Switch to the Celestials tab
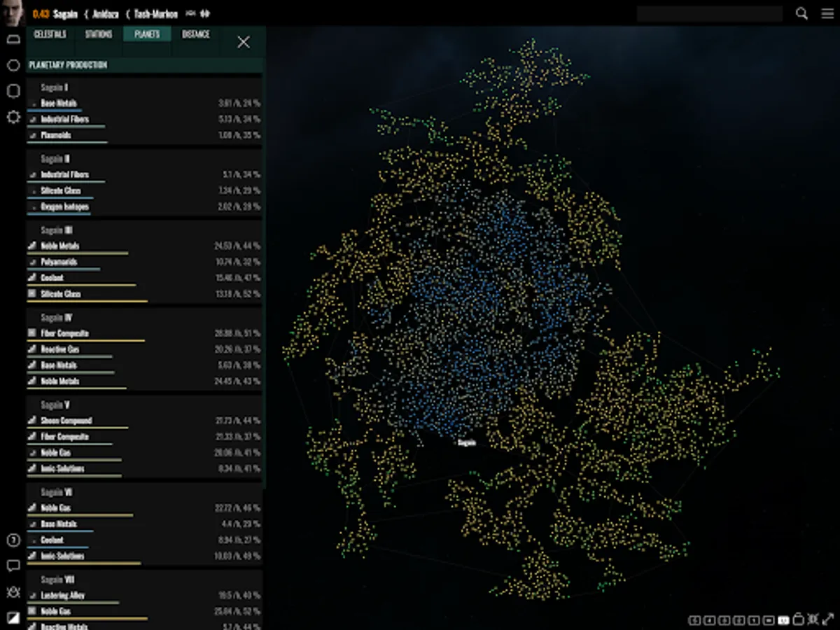This screenshot has width=840, height=630. 50,34
